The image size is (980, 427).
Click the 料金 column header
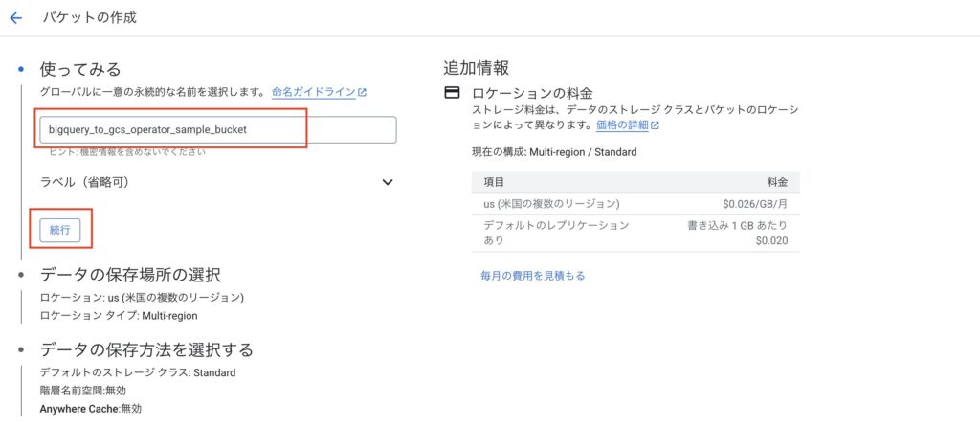pyautogui.click(x=776, y=182)
